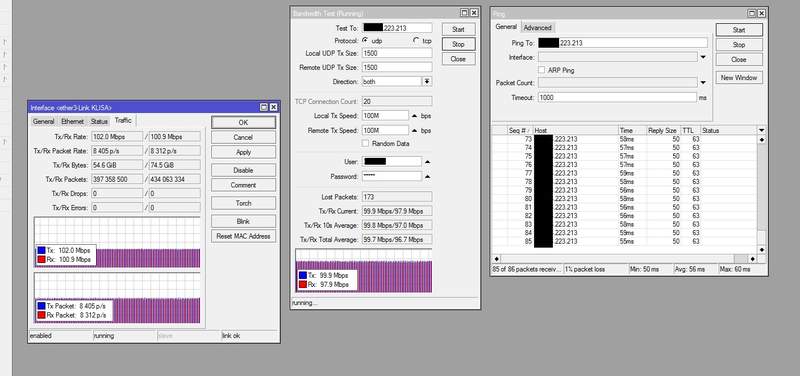Screen dimensions: 800x376
Task: Open Status tab in Interface window
Action: pos(99,121)
